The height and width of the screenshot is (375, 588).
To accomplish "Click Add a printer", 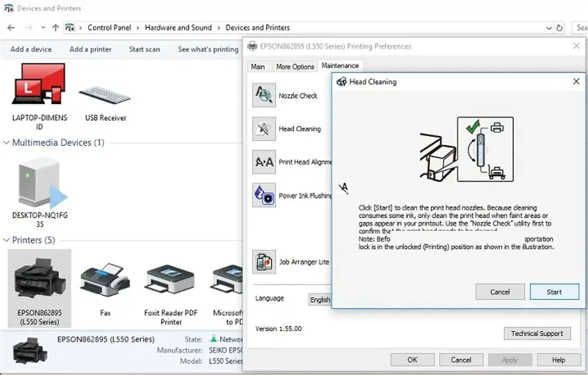I will (90, 49).
